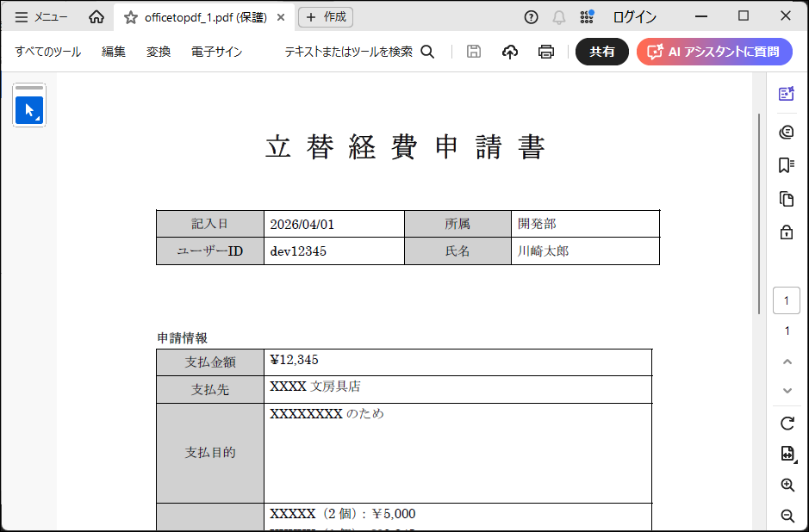Go to next page with down chevron
809x532 pixels.
tap(787, 391)
